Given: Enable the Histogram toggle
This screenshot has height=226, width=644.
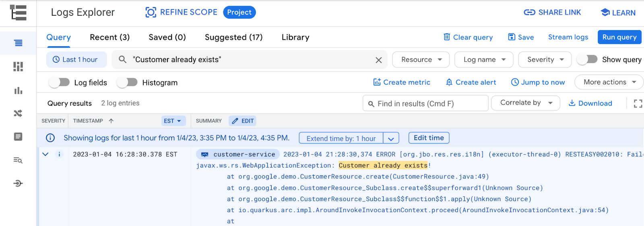Looking at the screenshot, I should [x=127, y=82].
